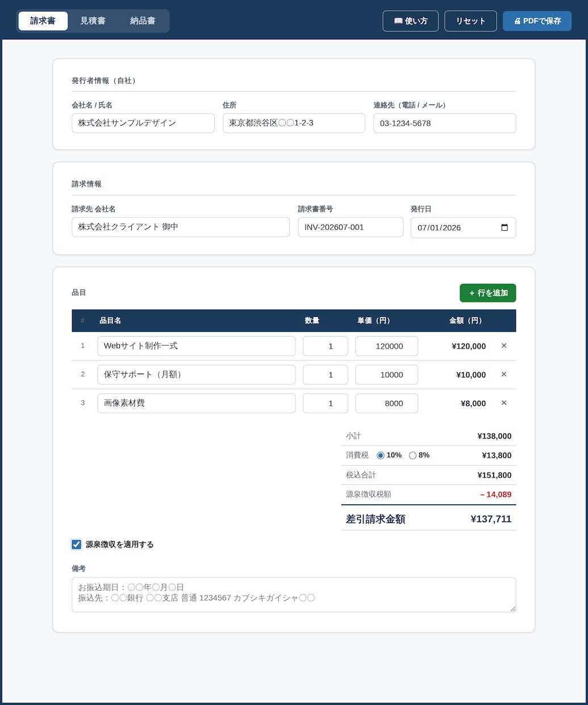588x705 pixels.
Task: Click the 単価(円) column header
Action: pyautogui.click(x=374, y=321)
